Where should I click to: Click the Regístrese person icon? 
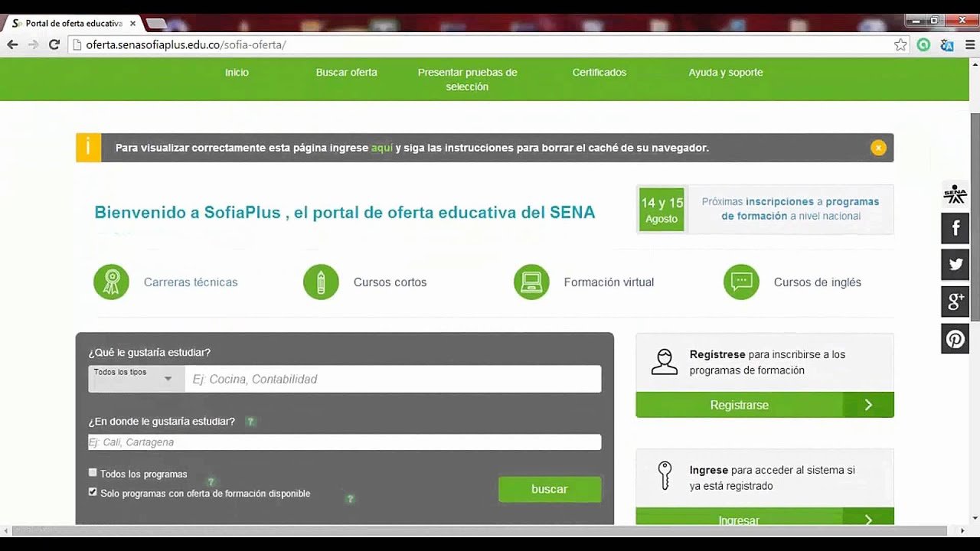tap(664, 362)
